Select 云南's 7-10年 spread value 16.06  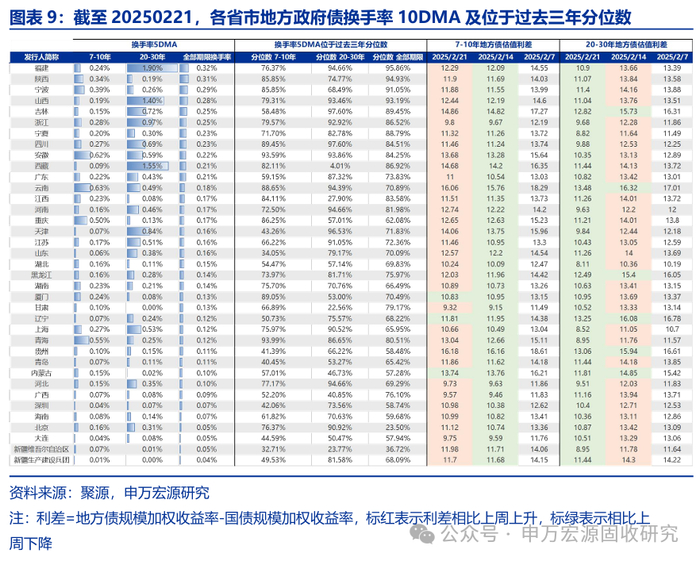[450, 188]
